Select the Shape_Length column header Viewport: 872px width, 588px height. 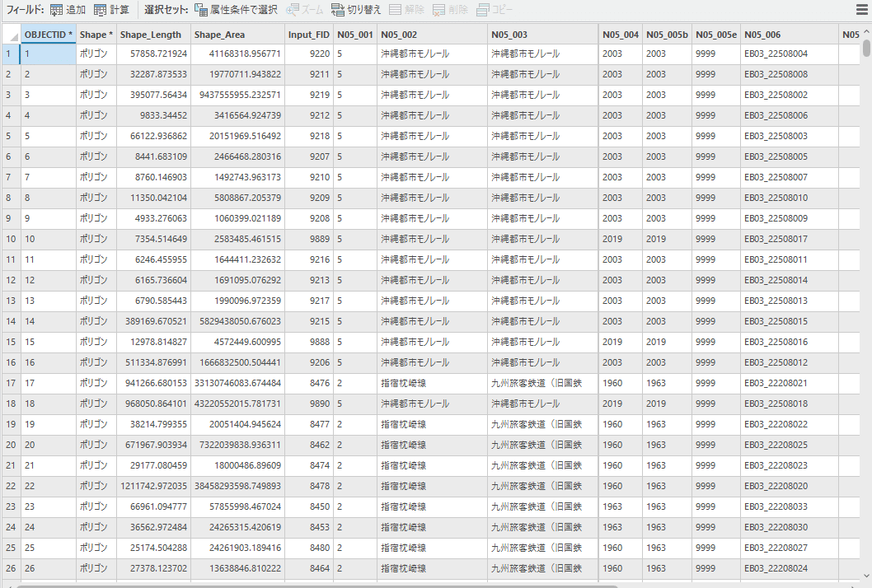tap(153, 35)
